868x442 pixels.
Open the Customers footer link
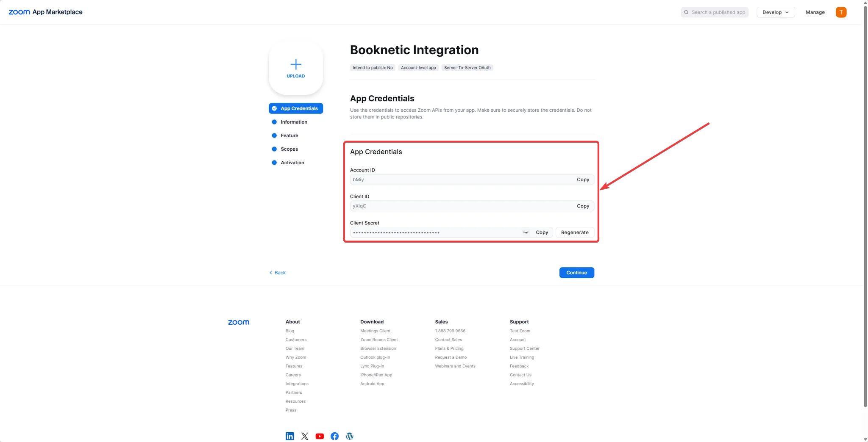pyautogui.click(x=296, y=340)
